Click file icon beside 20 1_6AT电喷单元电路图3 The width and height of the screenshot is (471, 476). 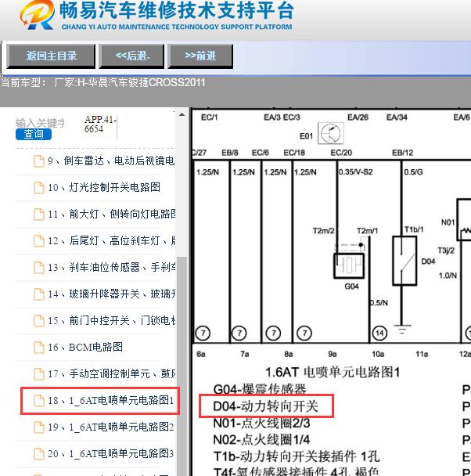point(38,454)
